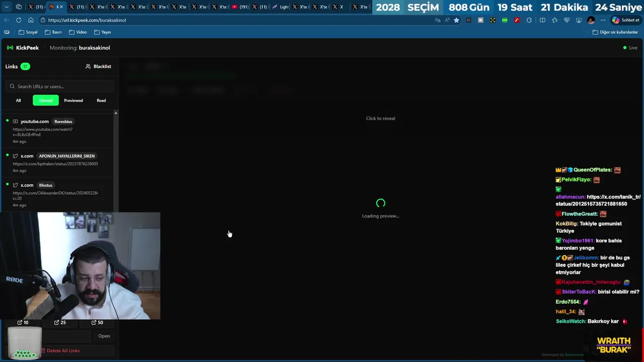Click the green extension icon in toolbar
The width and height of the screenshot is (644, 362).
505,20
